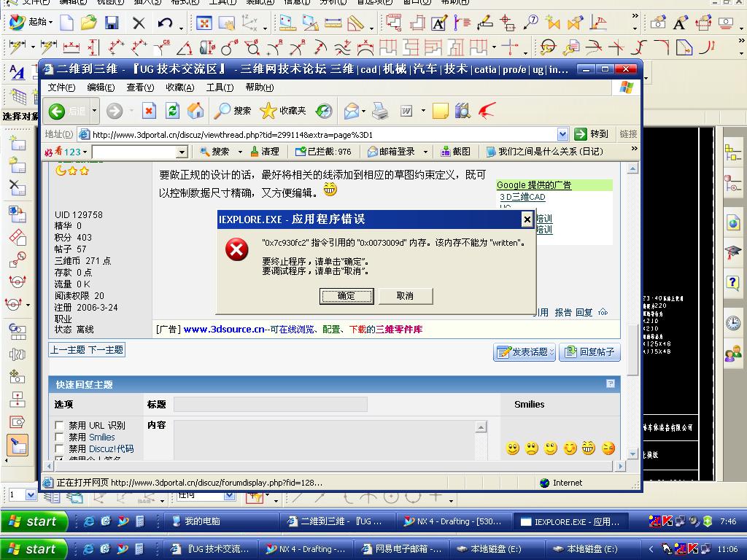Screen dimensions: 747x560
Task: Click the NX Undo arrow icon
Action: 165,23
